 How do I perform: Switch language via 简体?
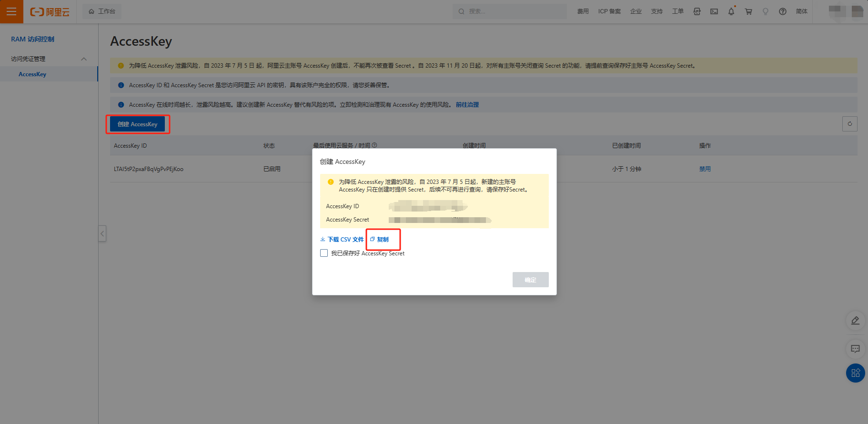click(x=802, y=11)
